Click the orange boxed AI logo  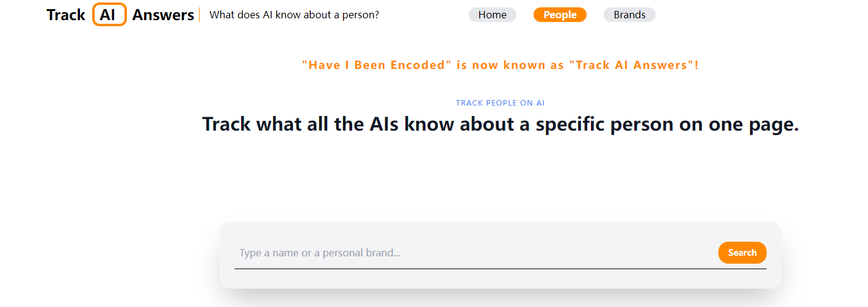(109, 15)
